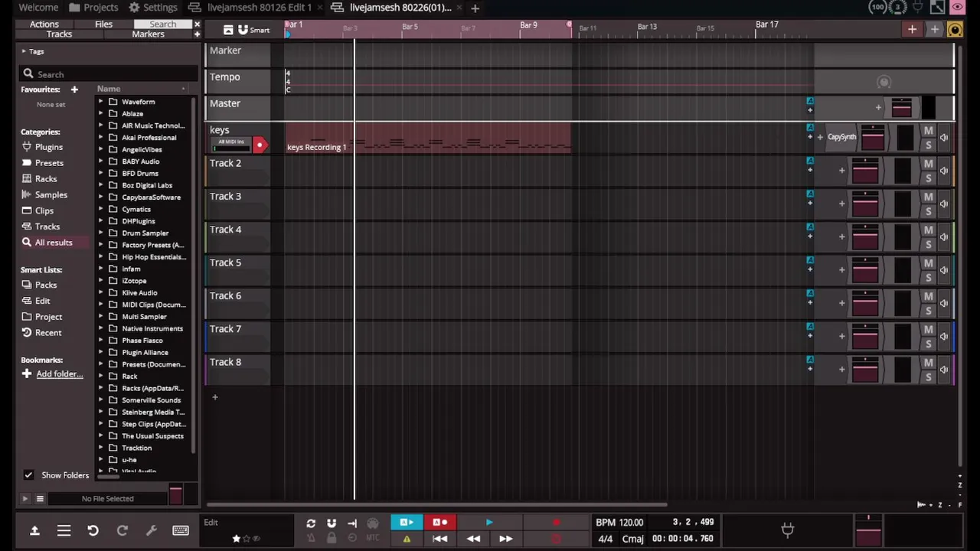
Task: Expand the Plugin Alliance folder
Action: [101, 352]
